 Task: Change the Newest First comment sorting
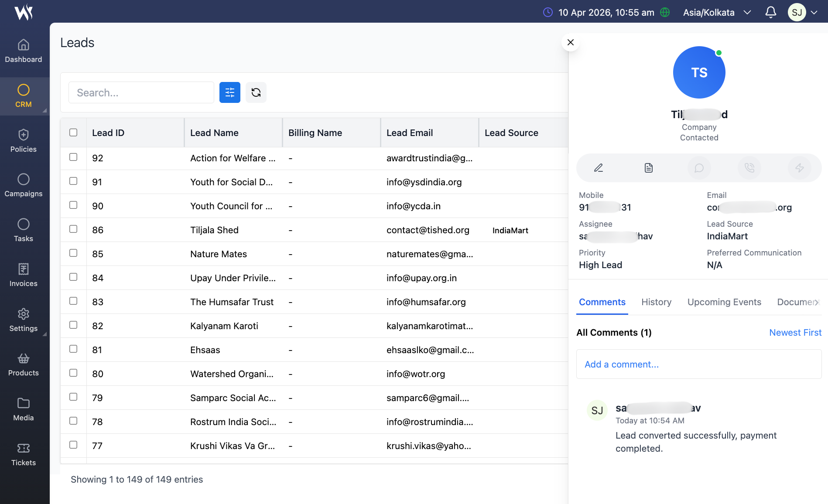795,333
